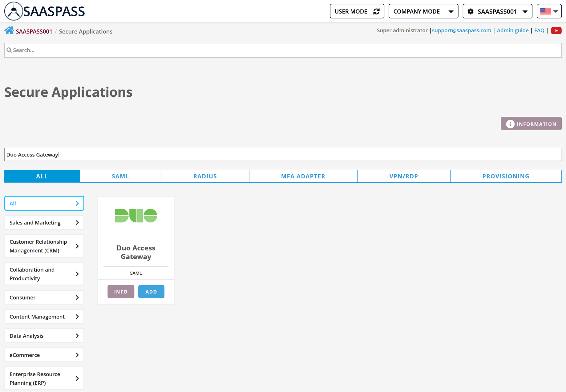566x392 pixels.
Task: Expand Sales and Marketing category
Action: pyautogui.click(x=44, y=223)
